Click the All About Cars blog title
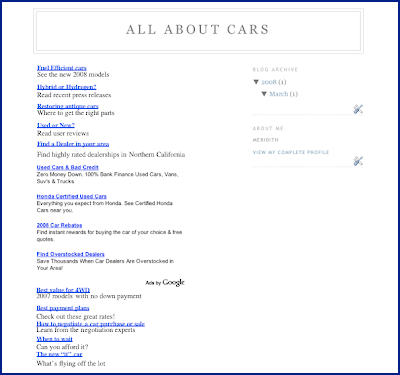This screenshot has height=375, width=400. pyautogui.click(x=198, y=30)
